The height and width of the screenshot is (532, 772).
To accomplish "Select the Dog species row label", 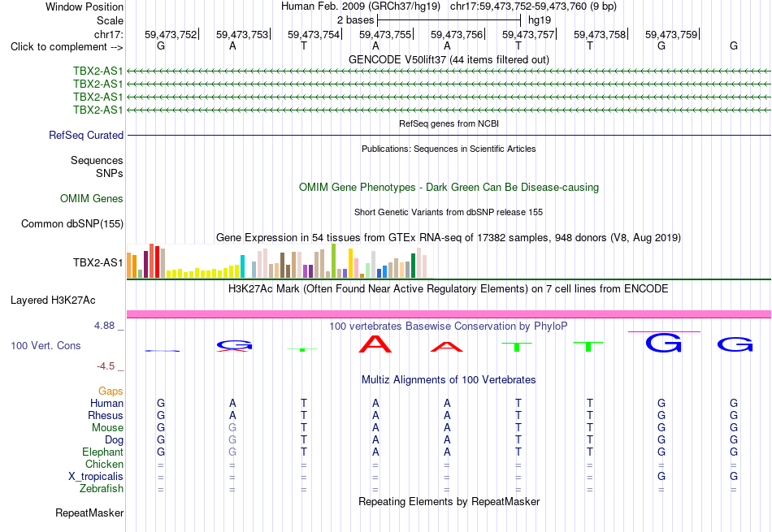I will tap(115, 440).
